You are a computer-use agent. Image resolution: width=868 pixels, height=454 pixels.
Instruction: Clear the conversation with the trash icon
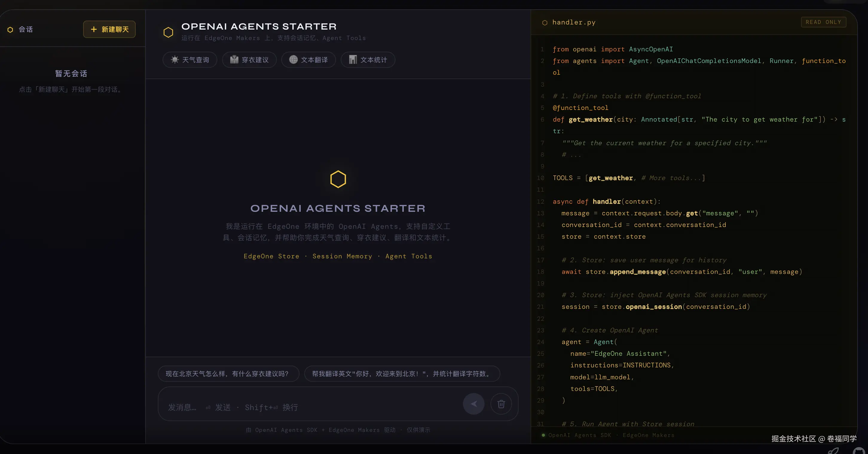pyautogui.click(x=501, y=404)
